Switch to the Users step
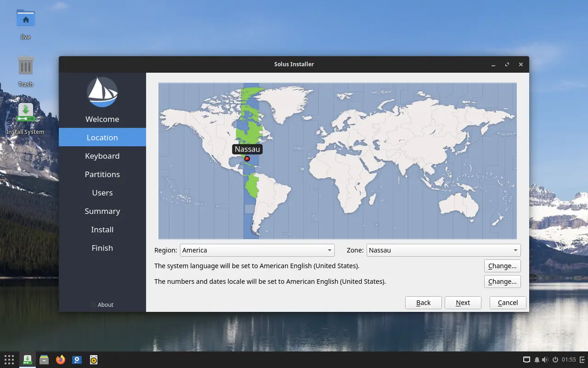Viewport: 588px width, 368px height. pyautogui.click(x=102, y=193)
